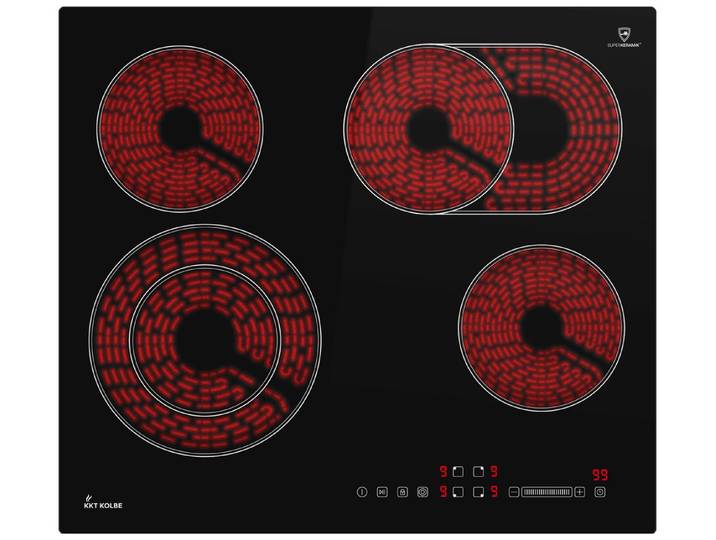The height and width of the screenshot is (540, 716).
Task: Click the front-right round cooking zone
Action: [541, 328]
